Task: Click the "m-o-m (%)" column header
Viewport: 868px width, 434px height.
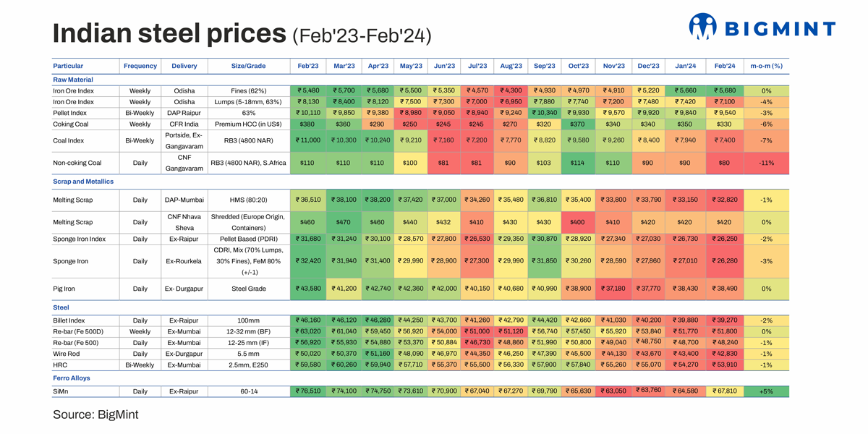Action: click(x=766, y=66)
